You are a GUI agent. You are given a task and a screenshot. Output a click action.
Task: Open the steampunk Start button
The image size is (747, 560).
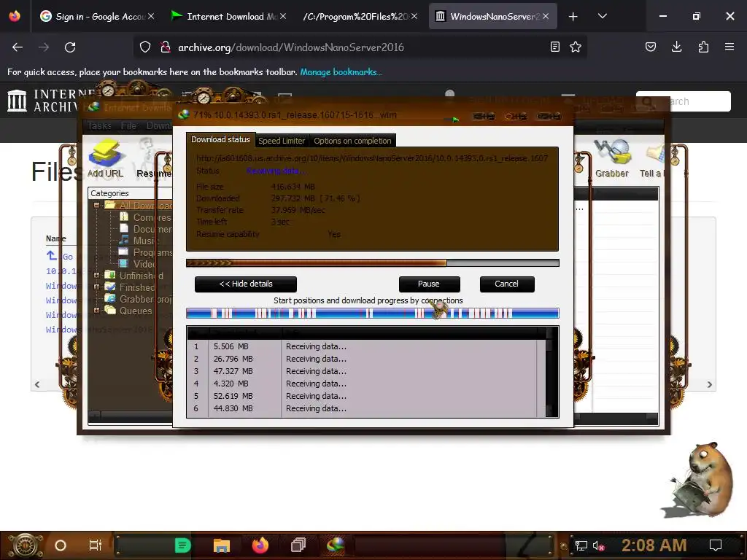click(x=25, y=545)
